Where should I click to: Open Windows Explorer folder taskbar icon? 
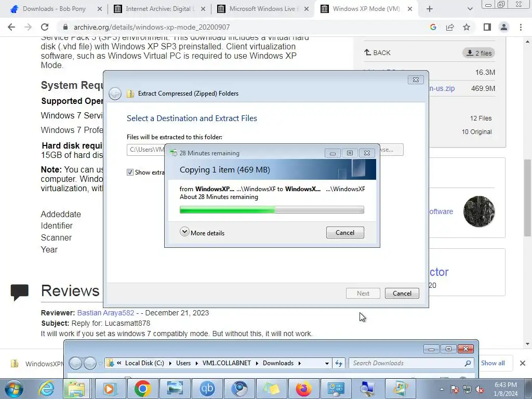(x=76, y=389)
